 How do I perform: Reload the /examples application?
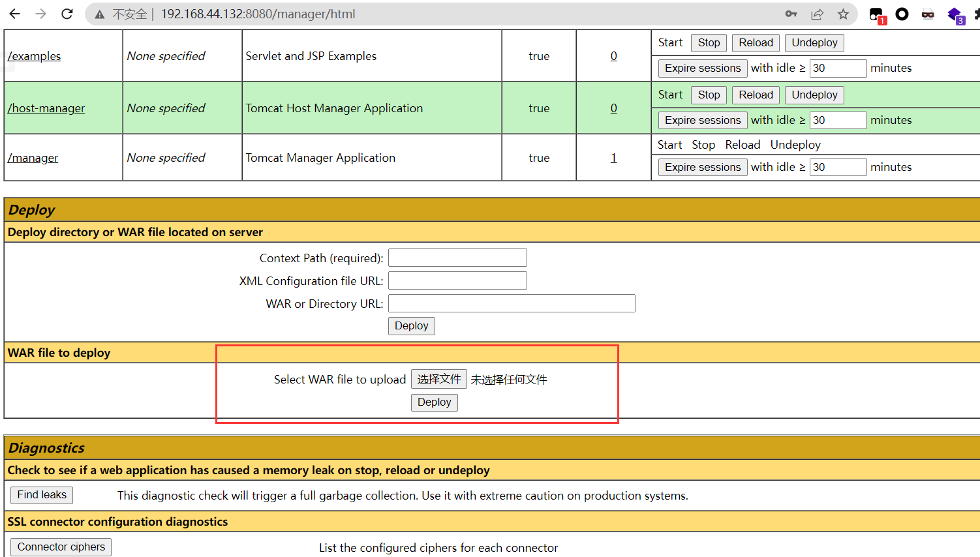click(x=756, y=43)
